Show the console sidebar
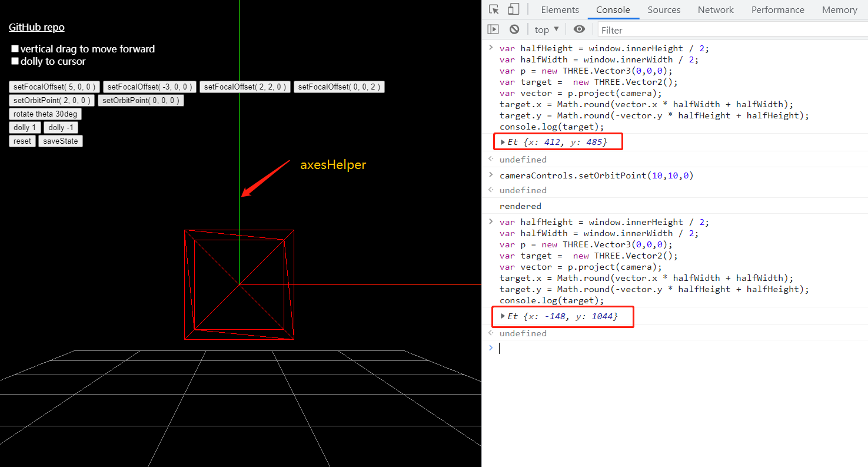 493,29
